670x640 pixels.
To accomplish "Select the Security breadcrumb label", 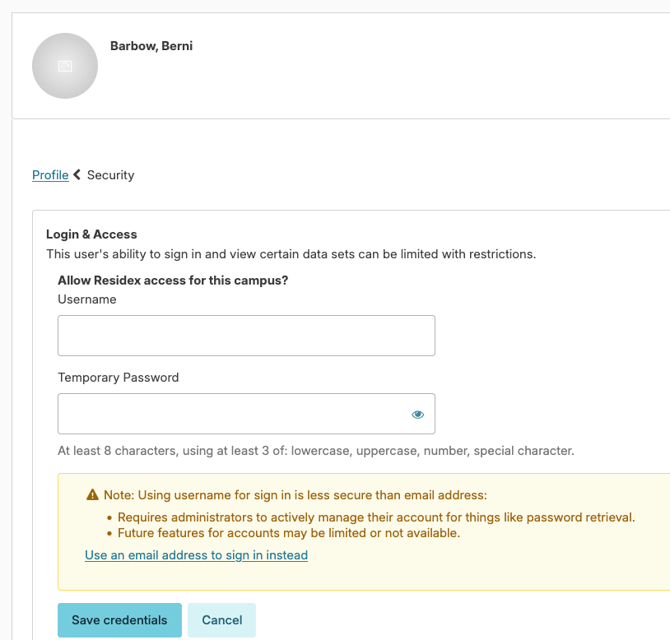I will click(111, 175).
